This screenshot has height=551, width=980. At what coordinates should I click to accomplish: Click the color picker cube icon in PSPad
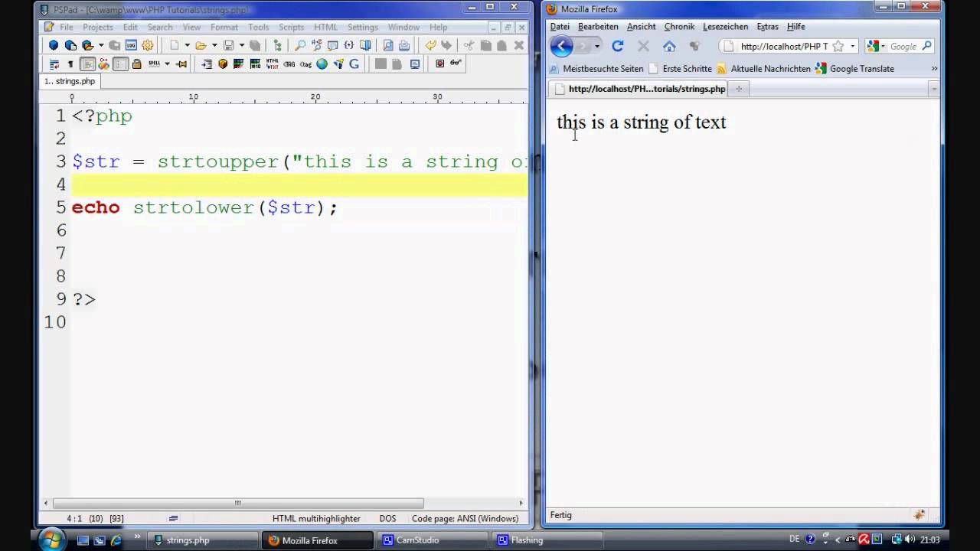tap(223, 64)
